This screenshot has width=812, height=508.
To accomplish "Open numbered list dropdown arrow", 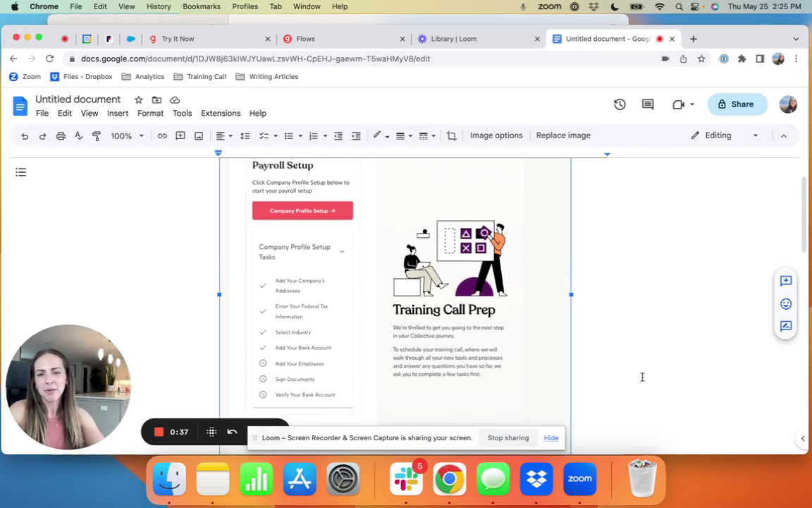I will point(325,135).
